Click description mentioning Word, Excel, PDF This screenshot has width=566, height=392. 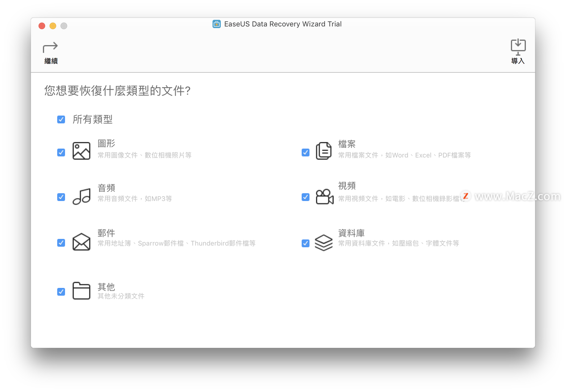point(404,155)
